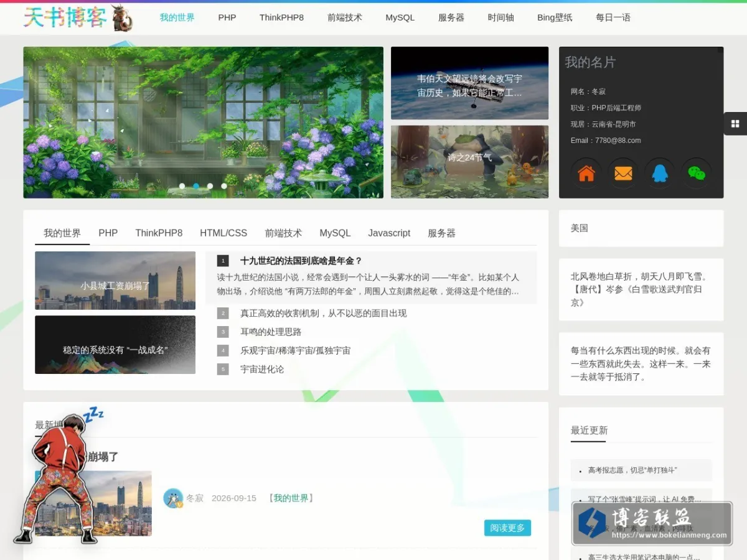This screenshot has height=560, width=747.
Task: Click the 阅读更多 button
Action: click(507, 528)
